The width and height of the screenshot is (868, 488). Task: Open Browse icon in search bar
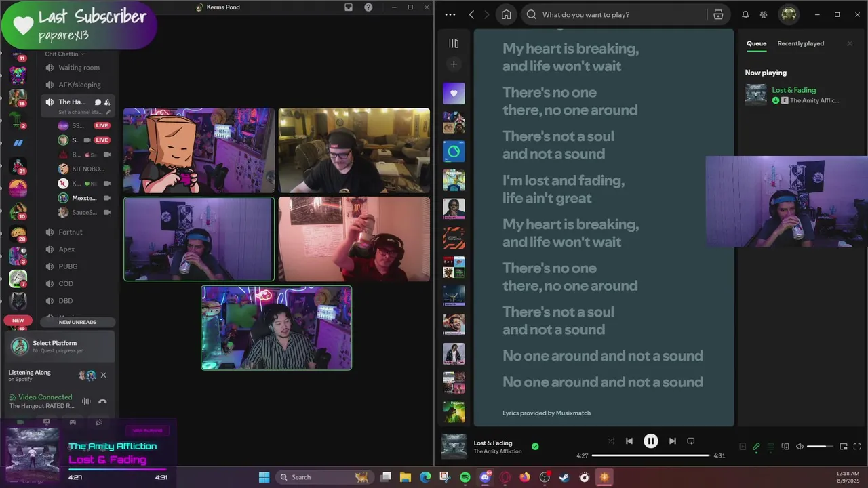tap(717, 14)
